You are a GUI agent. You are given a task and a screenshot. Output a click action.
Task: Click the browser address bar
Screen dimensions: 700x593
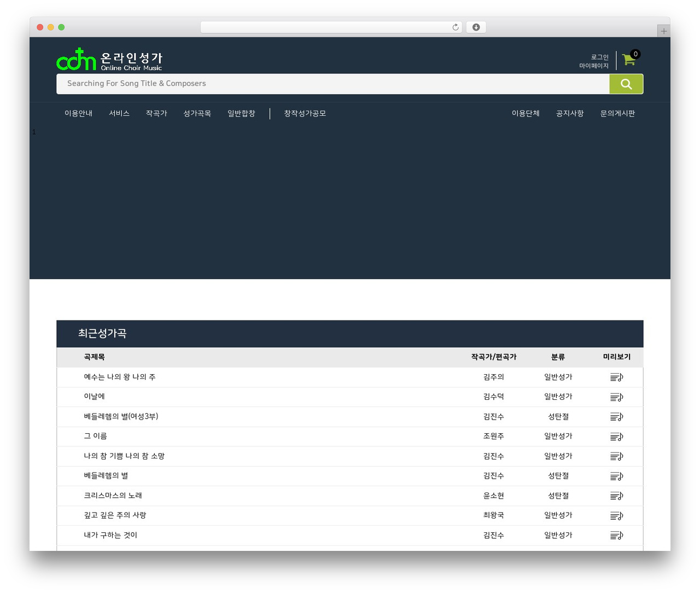[331, 27]
